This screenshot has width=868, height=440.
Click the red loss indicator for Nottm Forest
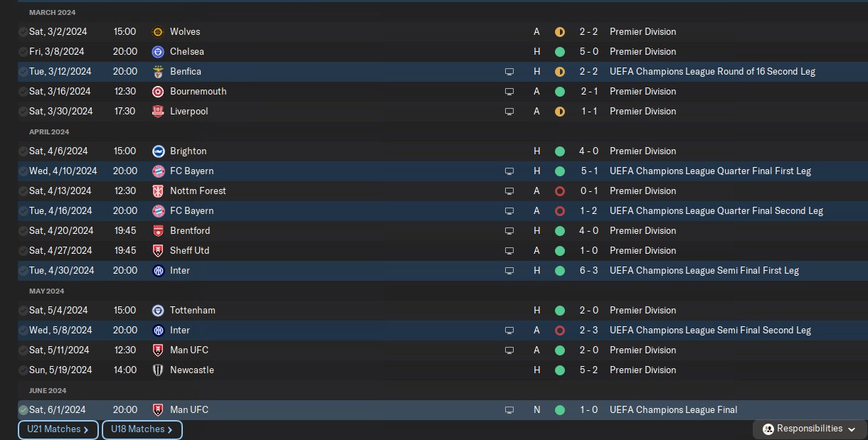(560, 191)
